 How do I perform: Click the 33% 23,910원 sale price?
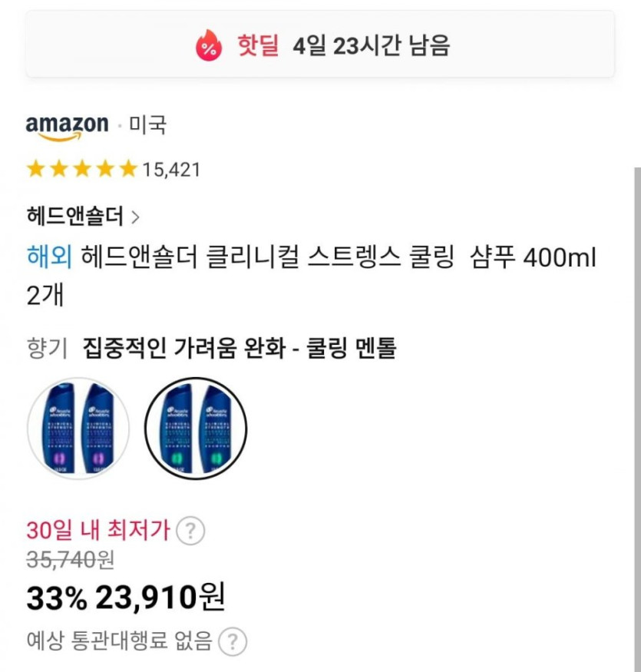pyautogui.click(x=126, y=598)
